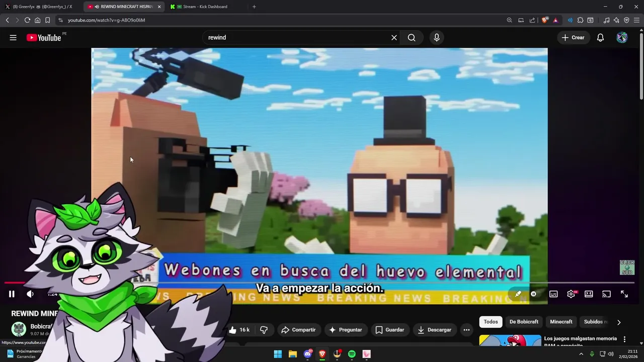This screenshot has width=644, height=362.
Task: Click the Crear button
Action: click(x=573, y=38)
